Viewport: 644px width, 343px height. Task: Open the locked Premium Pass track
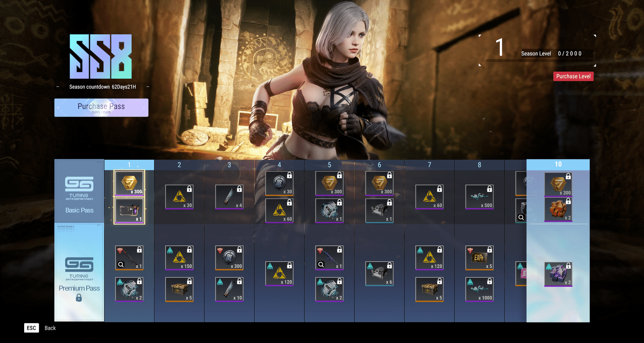coord(79,272)
